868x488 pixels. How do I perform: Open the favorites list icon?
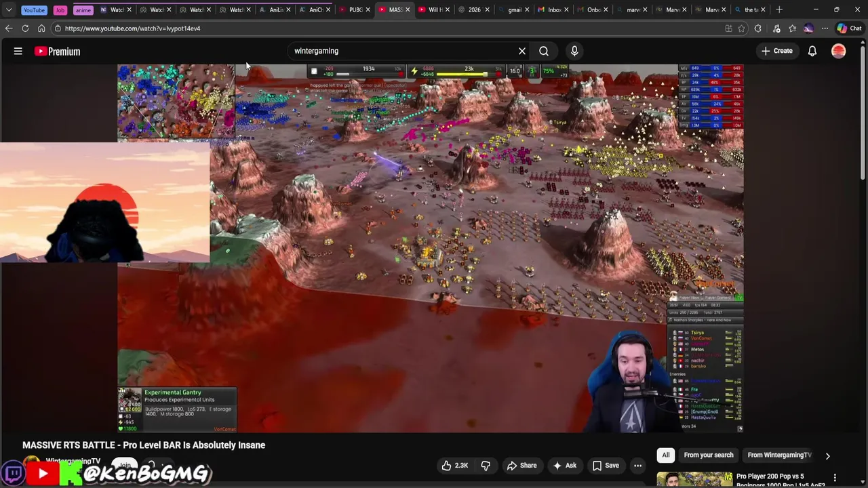(x=792, y=28)
